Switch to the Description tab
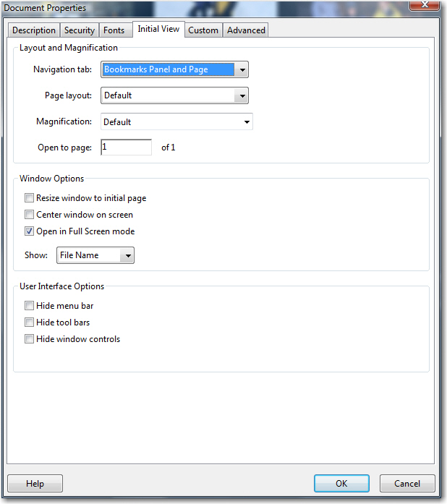 34,30
